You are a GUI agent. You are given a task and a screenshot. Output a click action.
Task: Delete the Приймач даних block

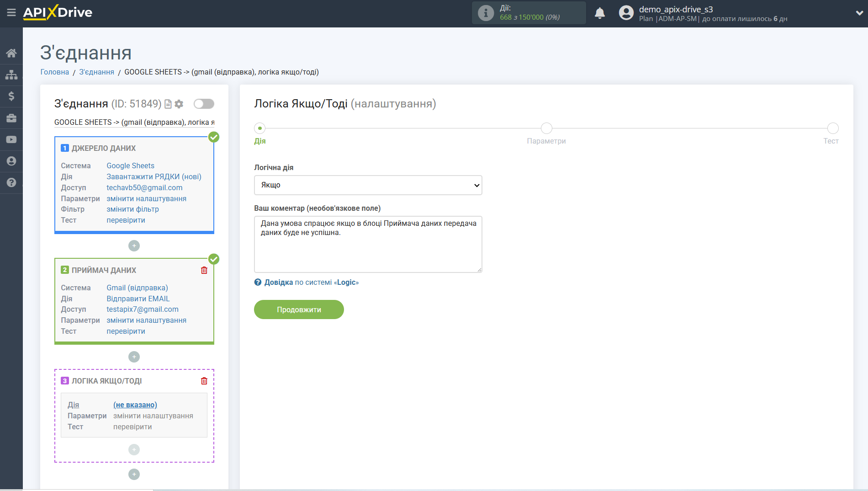pyautogui.click(x=204, y=270)
